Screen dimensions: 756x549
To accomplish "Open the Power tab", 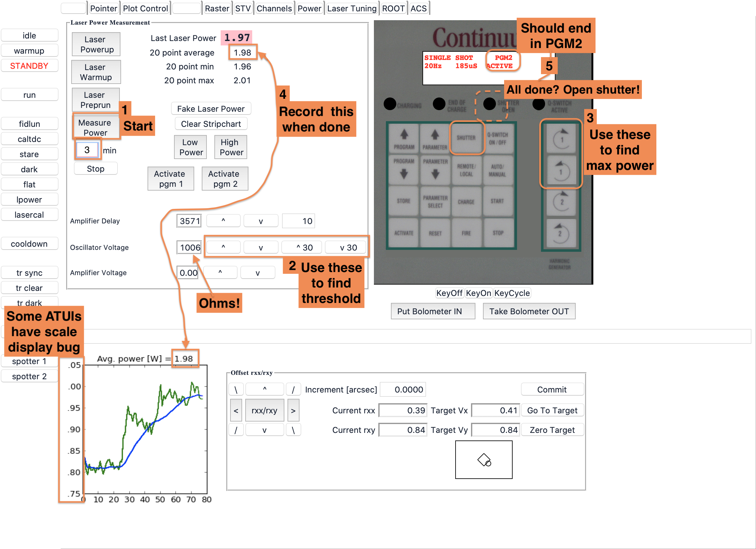I will 309,8.
